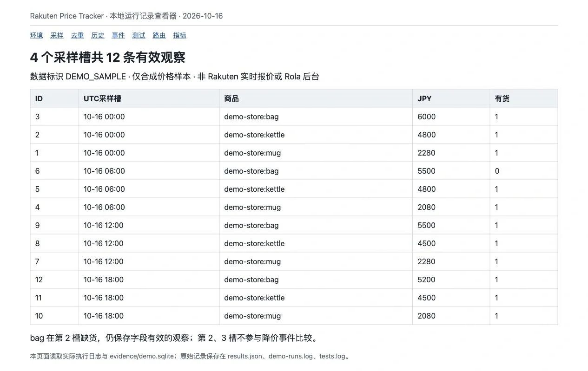This screenshot has width=588, height=371.
Task: Jump to the 事件 link
Action: pos(119,35)
